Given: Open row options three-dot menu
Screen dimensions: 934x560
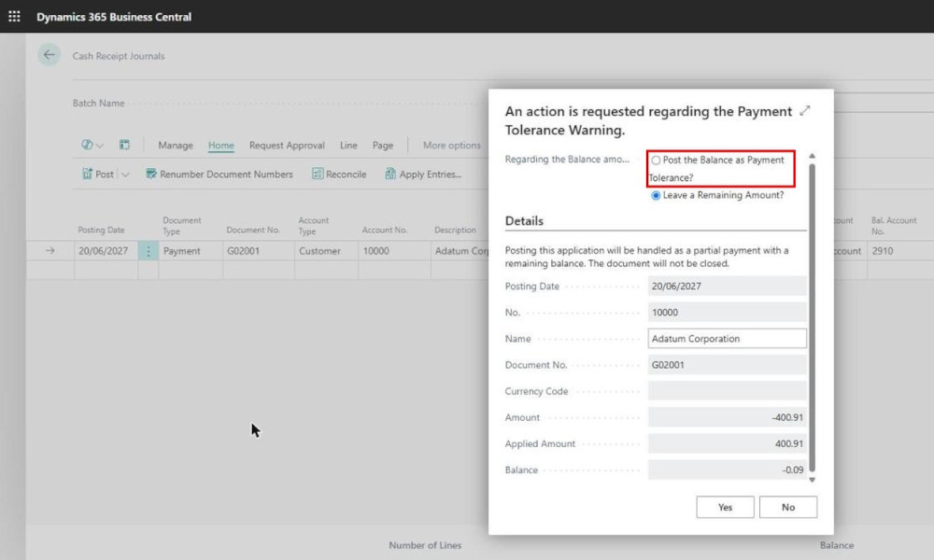Looking at the screenshot, I should [149, 251].
